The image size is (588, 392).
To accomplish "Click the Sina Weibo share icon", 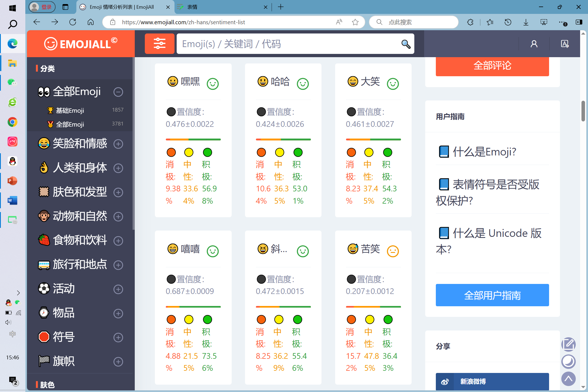I will click(x=445, y=382).
